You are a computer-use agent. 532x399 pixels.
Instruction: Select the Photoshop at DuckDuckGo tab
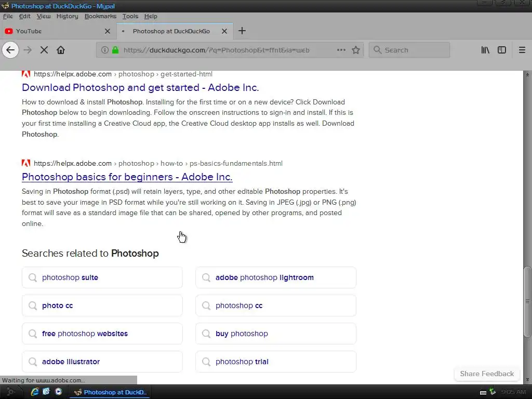point(175,31)
